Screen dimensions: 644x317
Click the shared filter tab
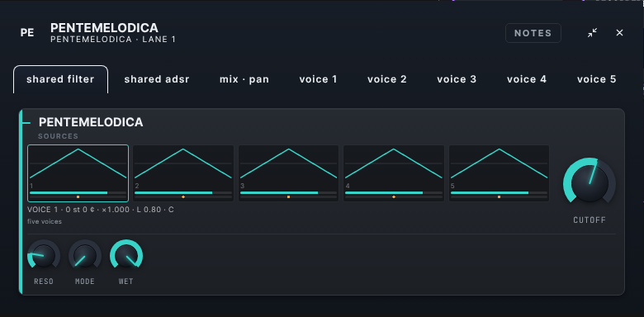click(x=61, y=79)
